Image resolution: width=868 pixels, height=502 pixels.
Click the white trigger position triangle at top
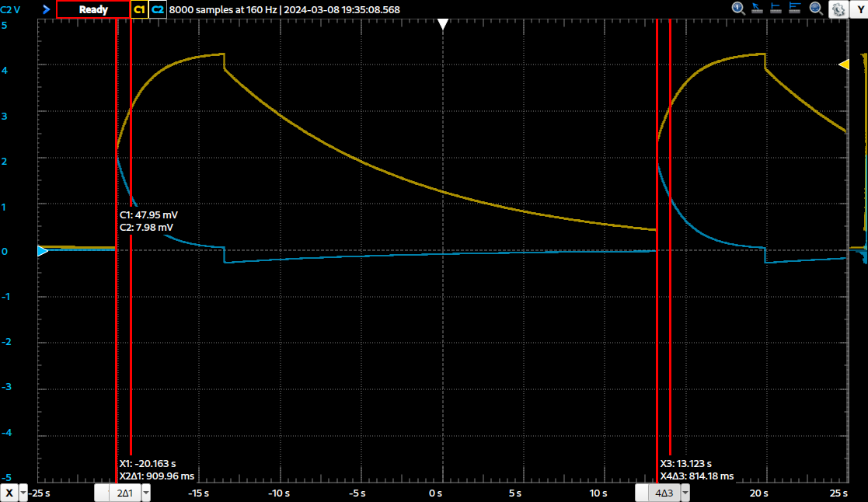click(x=442, y=25)
